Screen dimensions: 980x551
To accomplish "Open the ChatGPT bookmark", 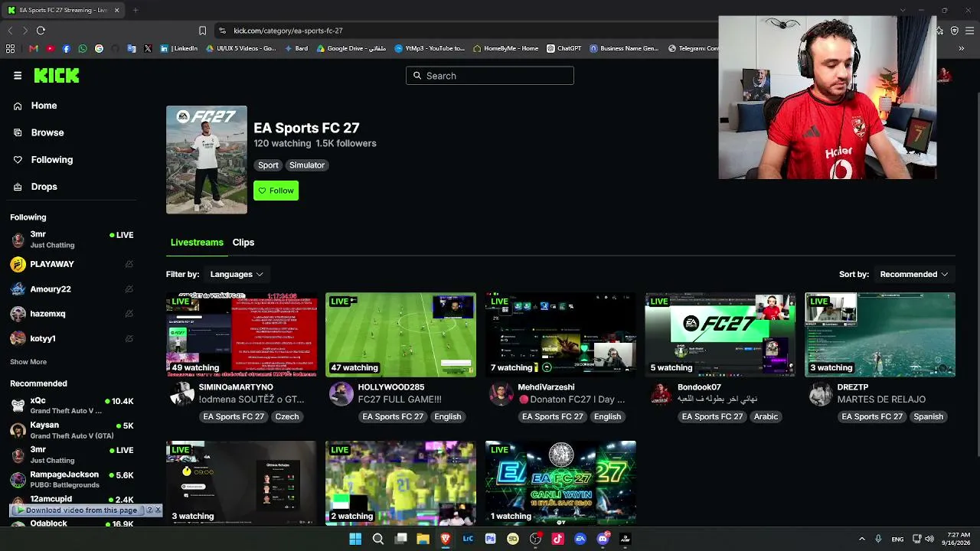I will [x=563, y=48].
